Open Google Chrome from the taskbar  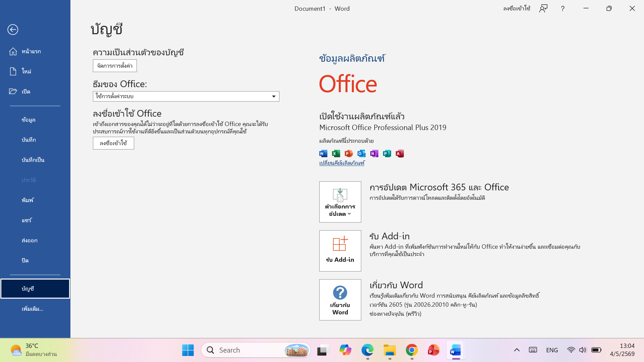[x=412, y=350]
